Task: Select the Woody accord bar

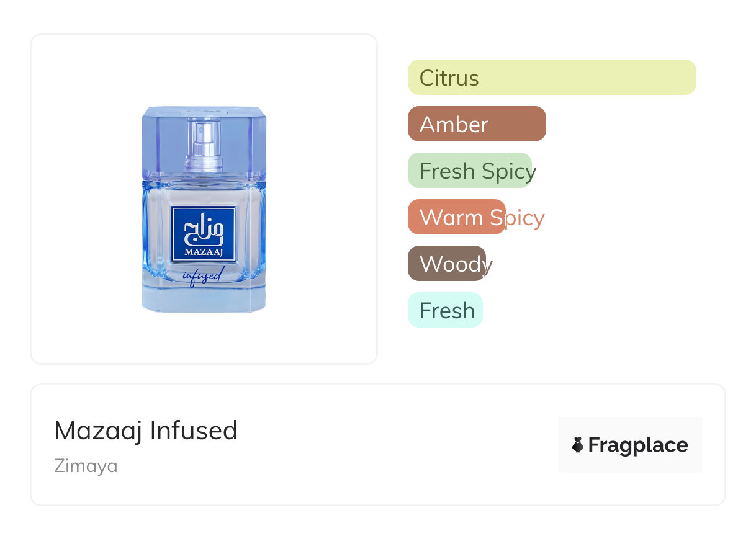Action: 447,264
